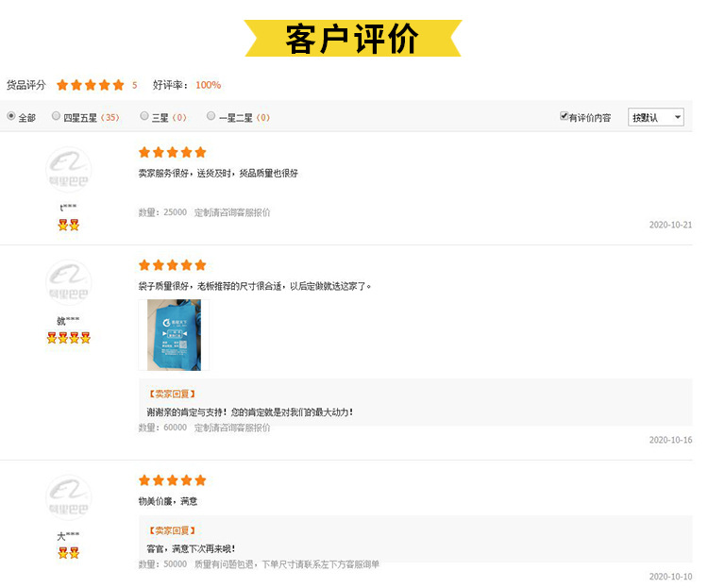Click the overall 货品评分 five-star rating

(91, 85)
